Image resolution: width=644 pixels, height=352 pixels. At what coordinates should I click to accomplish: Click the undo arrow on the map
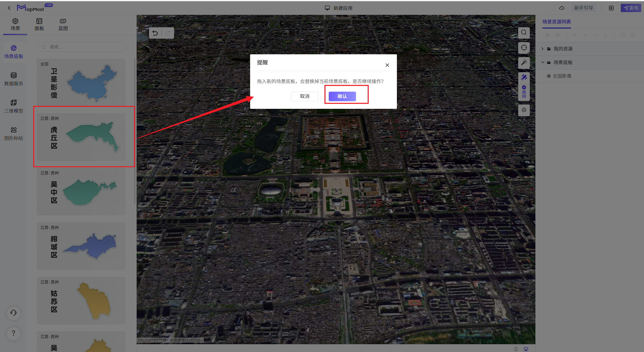click(x=155, y=33)
